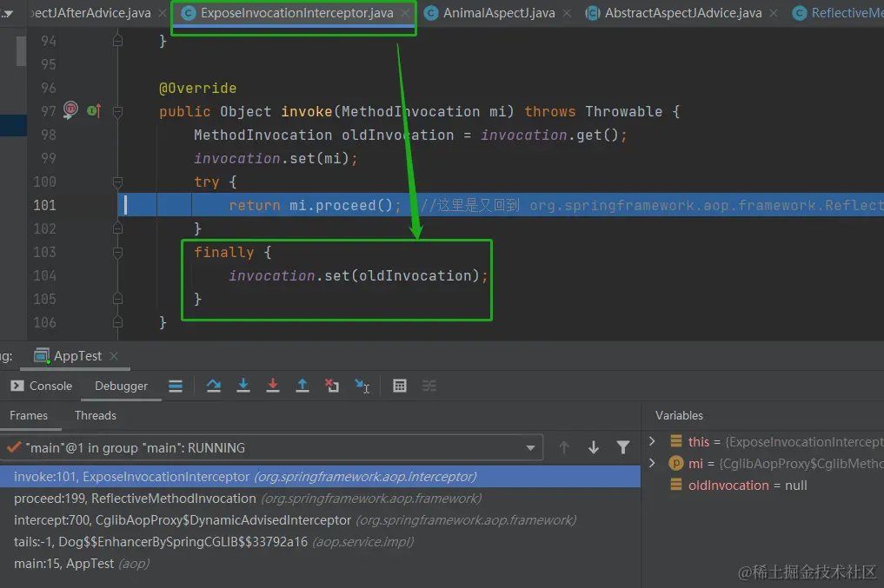
Task: Close the AppTest debug session tab
Action: coord(114,356)
